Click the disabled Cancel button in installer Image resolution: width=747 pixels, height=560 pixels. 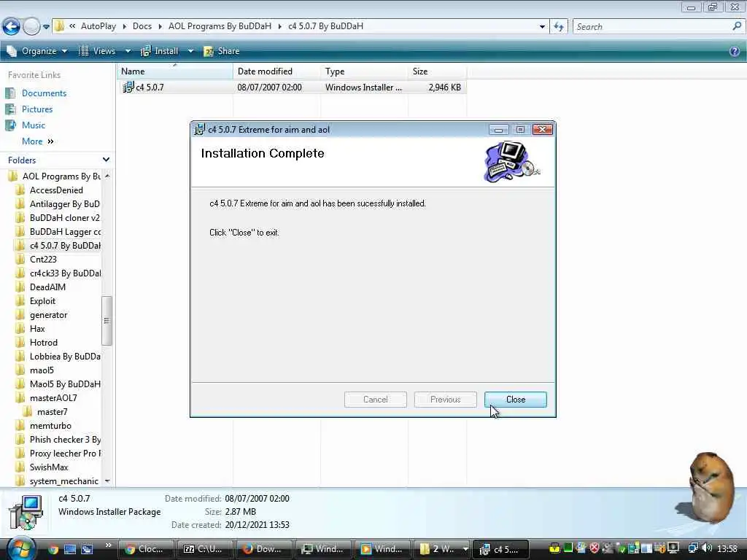pyautogui.click(x=376, y=400)
